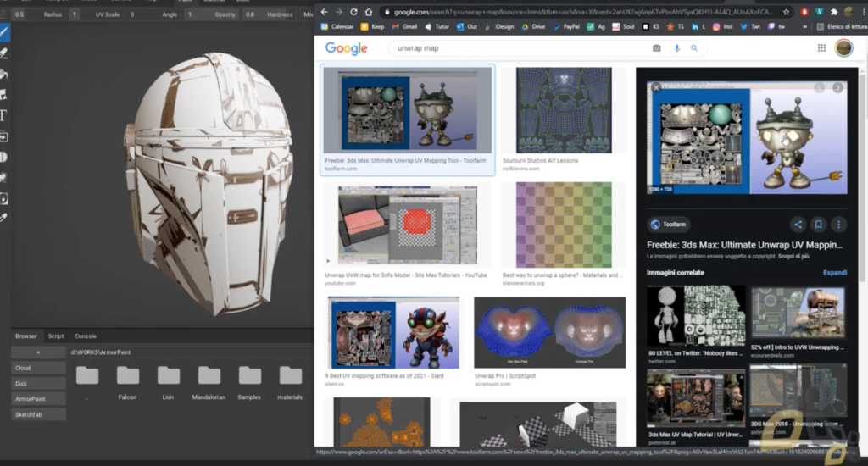Select the Decal tool in ArmorPaint
This screenshot has height=466, width=868.
(x=4, y=95)
